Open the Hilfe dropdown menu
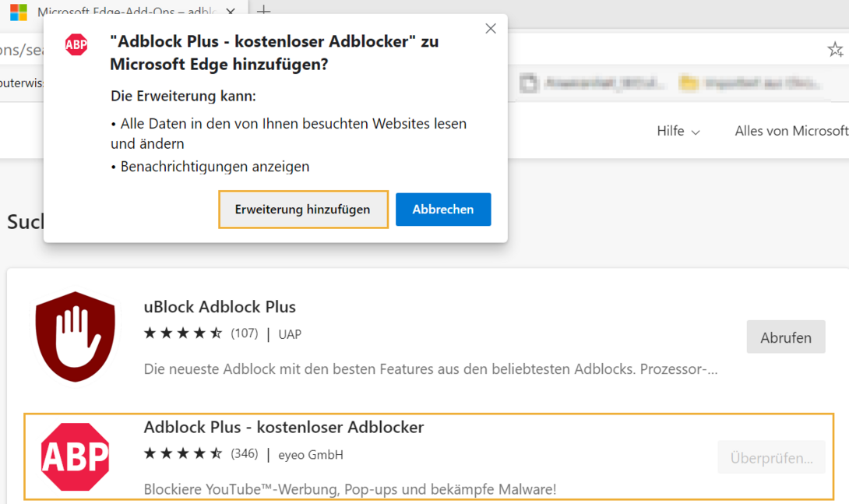849x504 pixels. 670,131
